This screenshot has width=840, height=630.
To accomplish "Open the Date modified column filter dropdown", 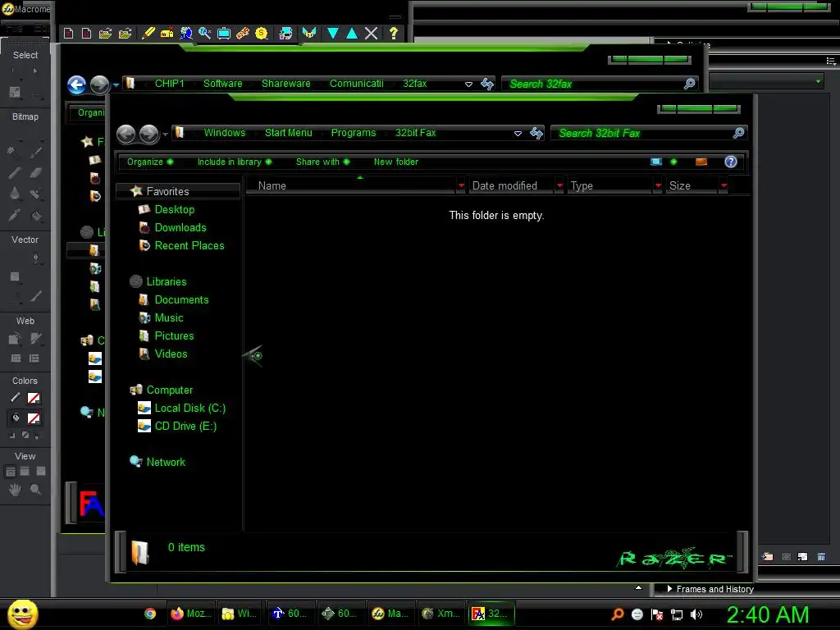I will pyautogui.click(x=559, y=186).
